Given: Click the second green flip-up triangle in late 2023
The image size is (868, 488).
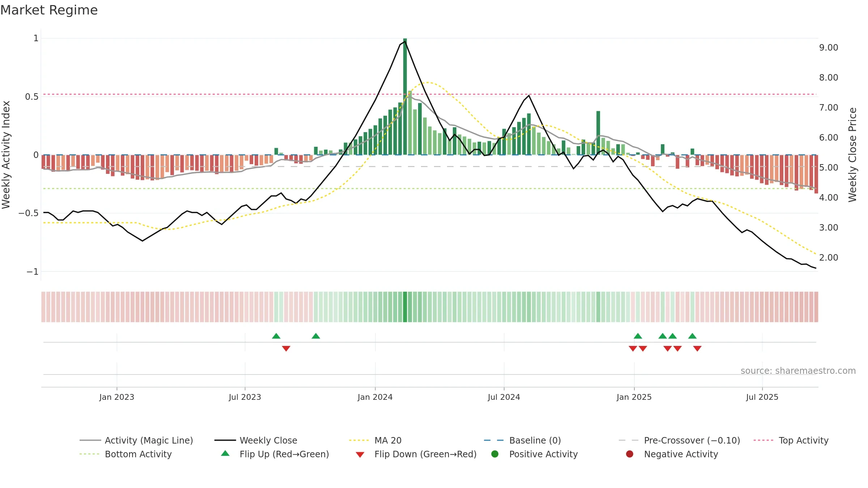Looking at the screenshot, I should [316, 336].
